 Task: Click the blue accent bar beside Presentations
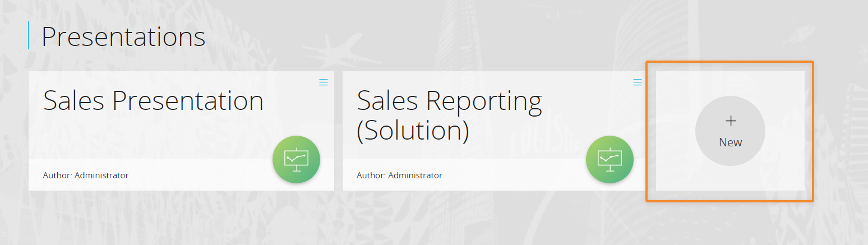click(29, 35)
